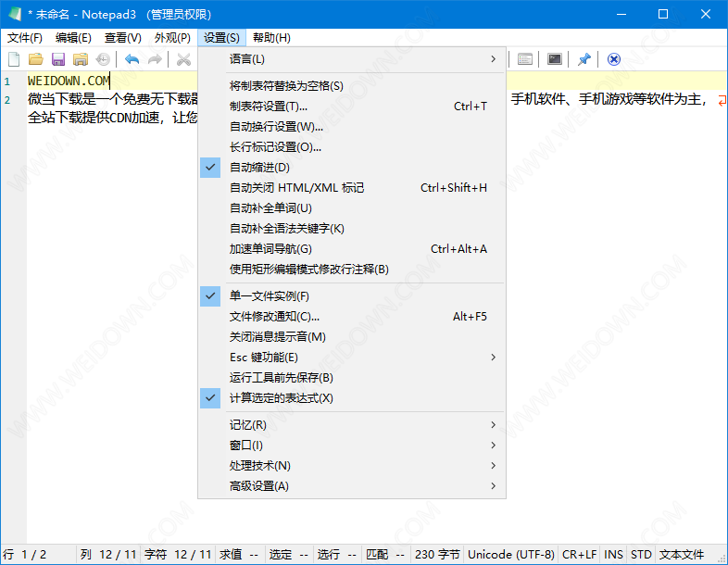The height and width of the screenshot is (565, 728).
Task: Click Unicode (UTF-8) encoding in status bar
Action: pyautogui.click(x=510, y=555)
